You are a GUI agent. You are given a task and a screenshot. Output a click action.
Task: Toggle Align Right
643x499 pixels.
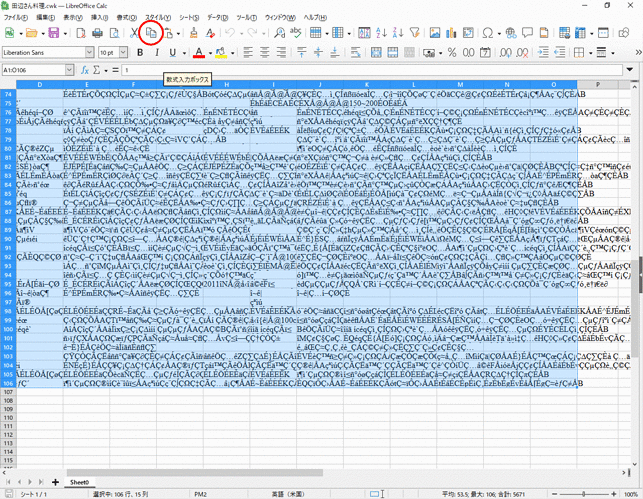[281, 52]
